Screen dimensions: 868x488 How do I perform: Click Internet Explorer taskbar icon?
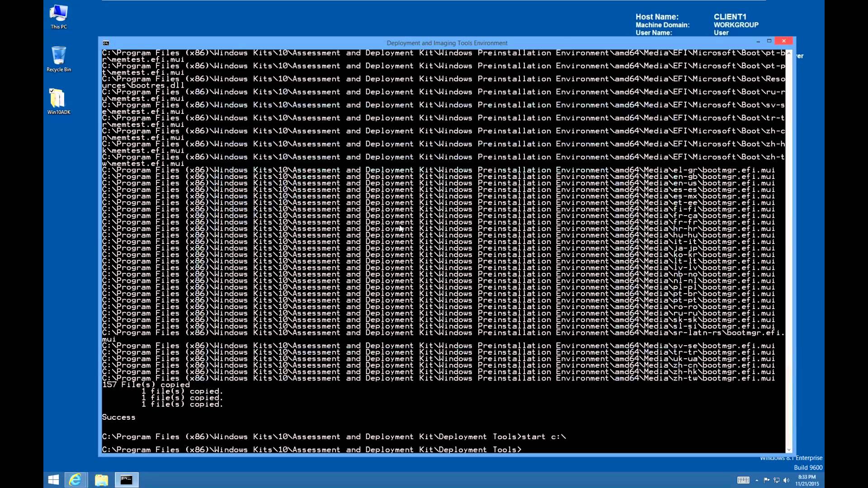[x=75, y=480]
